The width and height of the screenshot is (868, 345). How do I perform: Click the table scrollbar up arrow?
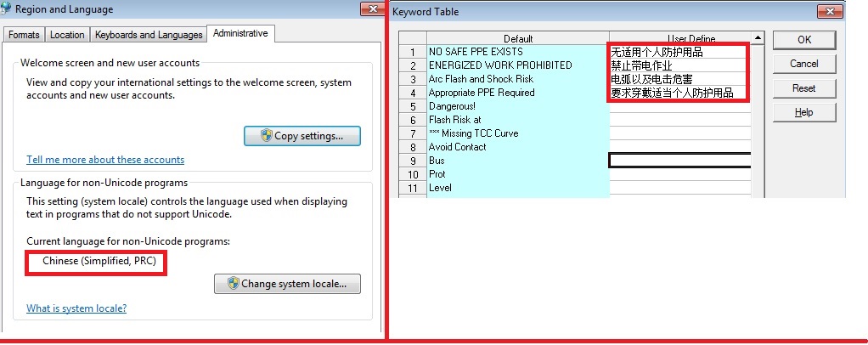tap(758, 38)
